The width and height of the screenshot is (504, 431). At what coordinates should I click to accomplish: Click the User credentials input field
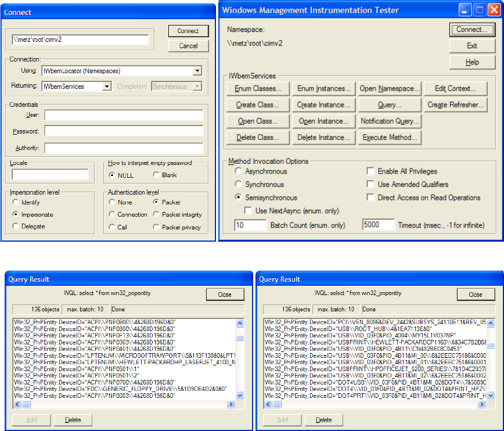click(x=124, y=116)
